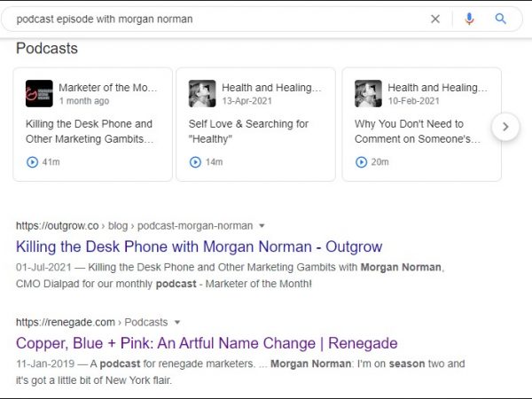Expand dropdown arrow beside outgrow.co URL
532x399 pixels.
[x=262, y=226]
